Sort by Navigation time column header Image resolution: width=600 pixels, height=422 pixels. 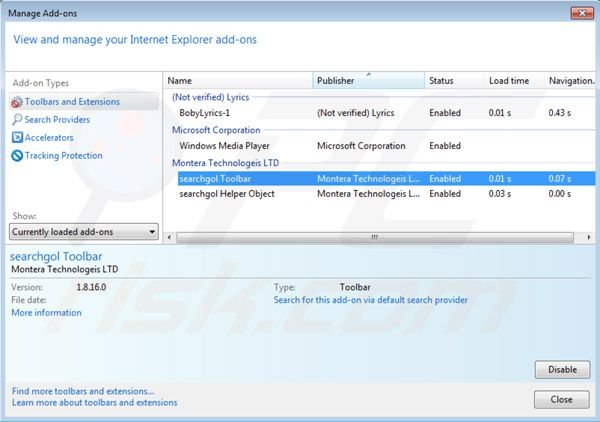(x=570, y=81)
